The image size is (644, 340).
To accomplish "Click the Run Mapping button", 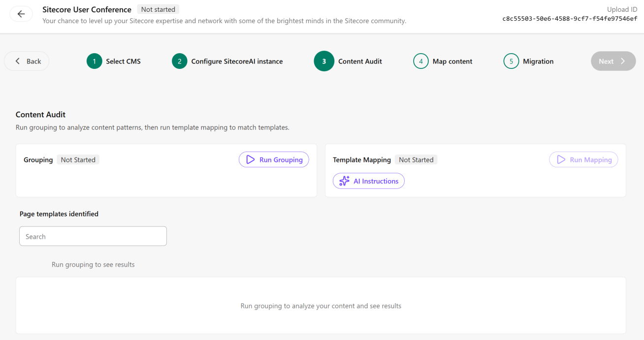I will pos(583,159).
